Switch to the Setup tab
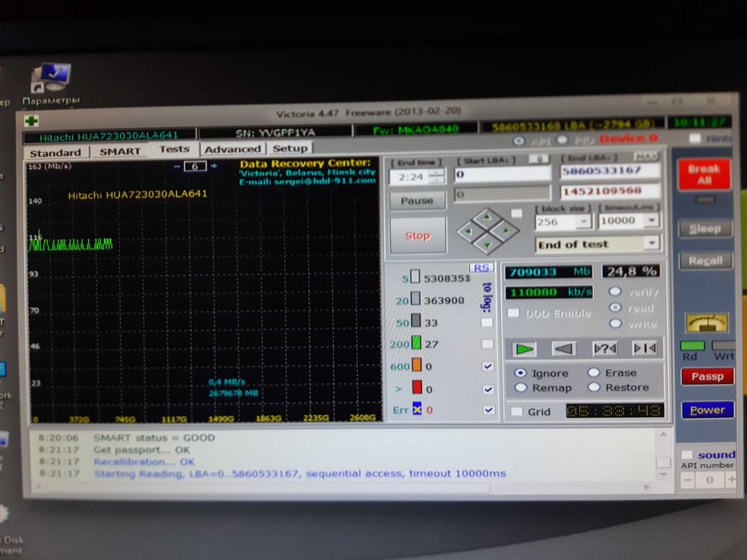This screenshot has height=560, width=747. point(290,149)
